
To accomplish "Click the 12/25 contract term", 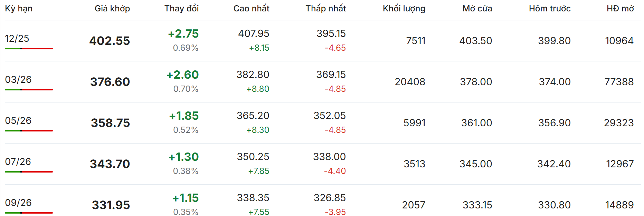I will (x=17, y=39).
